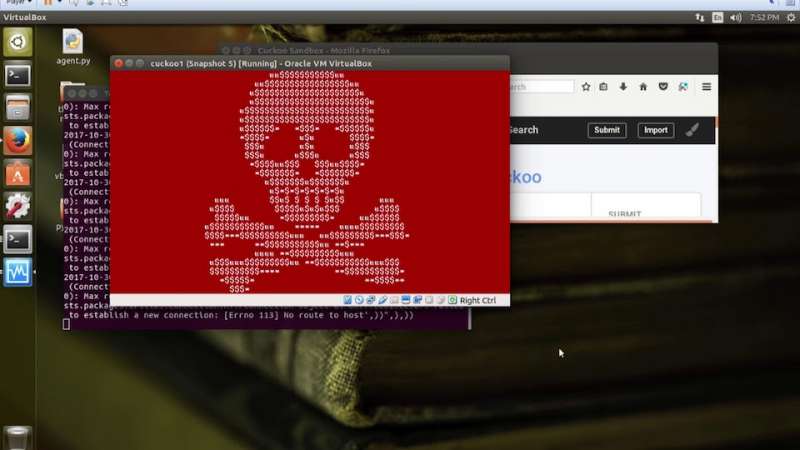Open the Search link in Cuckoo navbar
Screen dimensions: 800x450
point(523,130)
